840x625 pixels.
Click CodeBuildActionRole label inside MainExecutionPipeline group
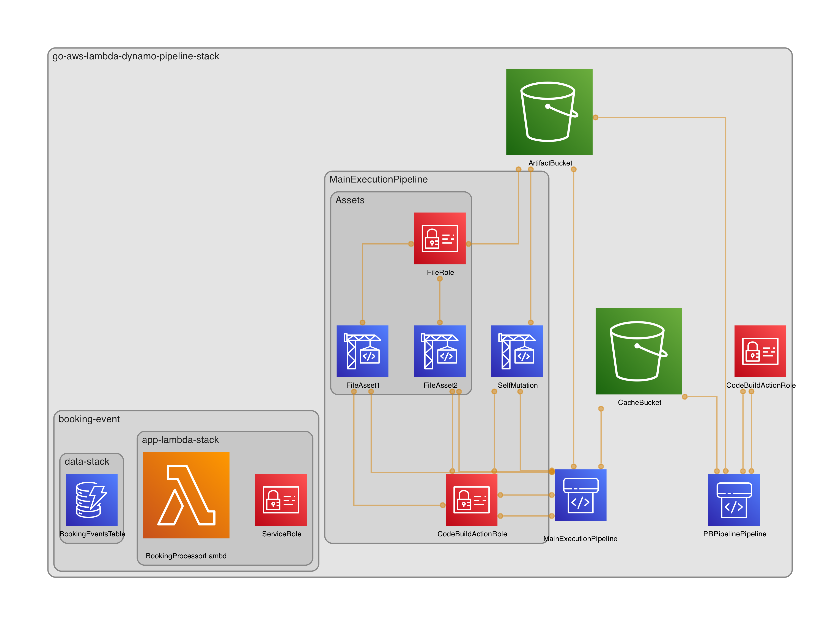(472, 534)
